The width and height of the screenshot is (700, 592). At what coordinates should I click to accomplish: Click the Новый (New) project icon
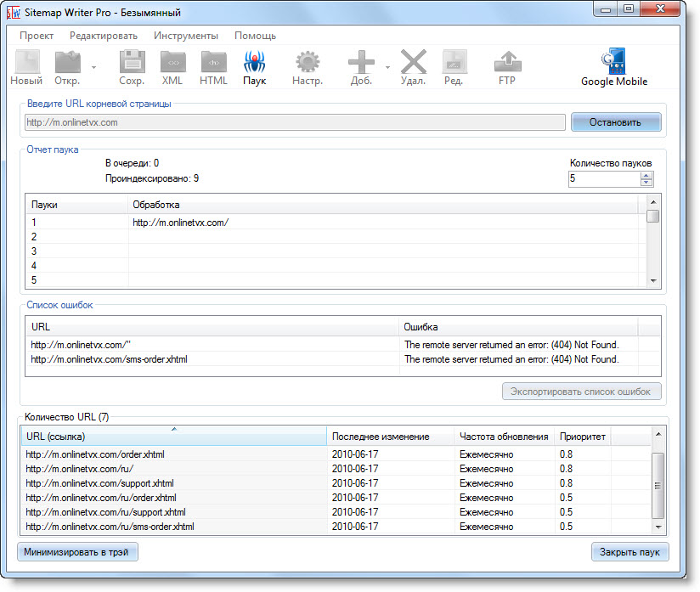click(27, 62)
